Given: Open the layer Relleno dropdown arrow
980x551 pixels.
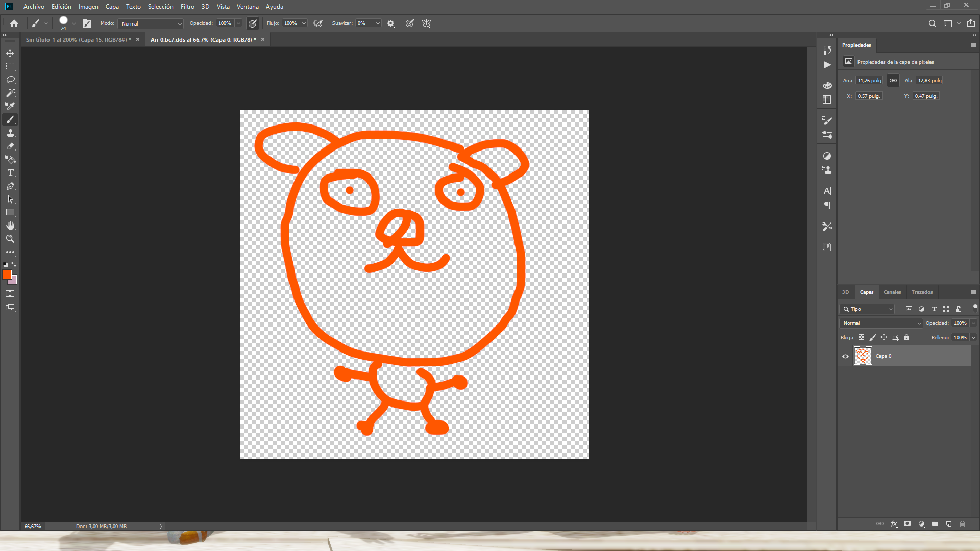Looking at the screenshot, I should [x=973, y=338].
